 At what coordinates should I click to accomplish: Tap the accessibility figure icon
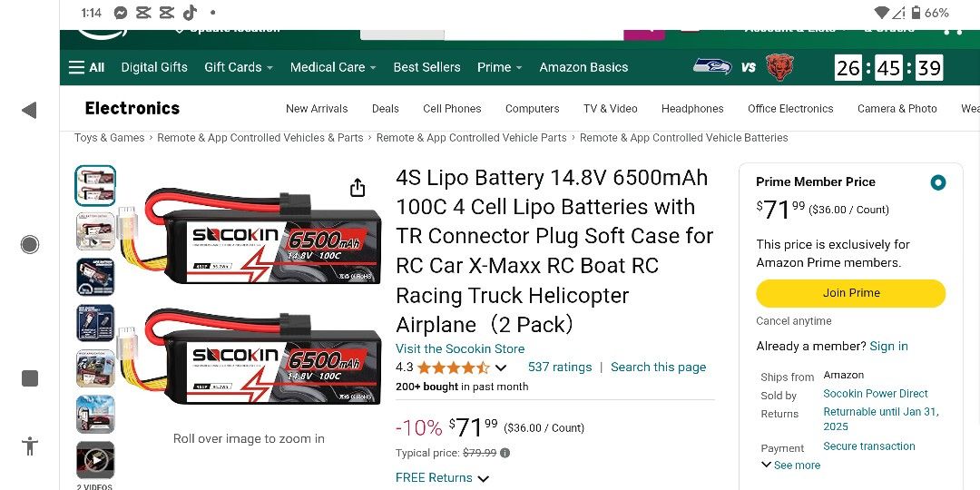[x=30, y=446]
